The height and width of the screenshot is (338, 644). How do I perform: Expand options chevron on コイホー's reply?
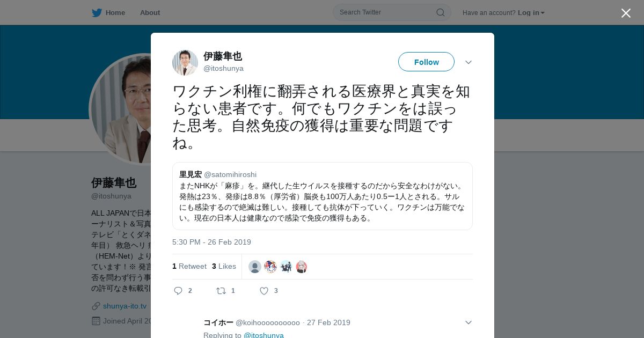tap(468, 322)
